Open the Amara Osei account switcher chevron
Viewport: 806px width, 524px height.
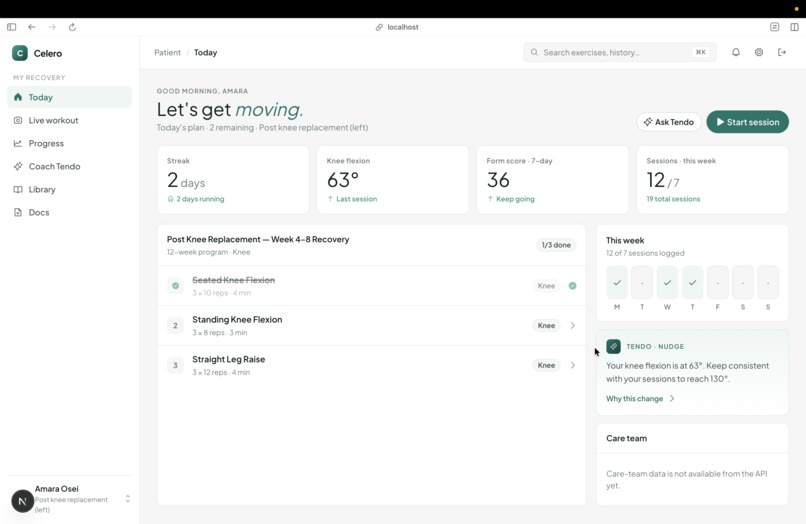127,499
